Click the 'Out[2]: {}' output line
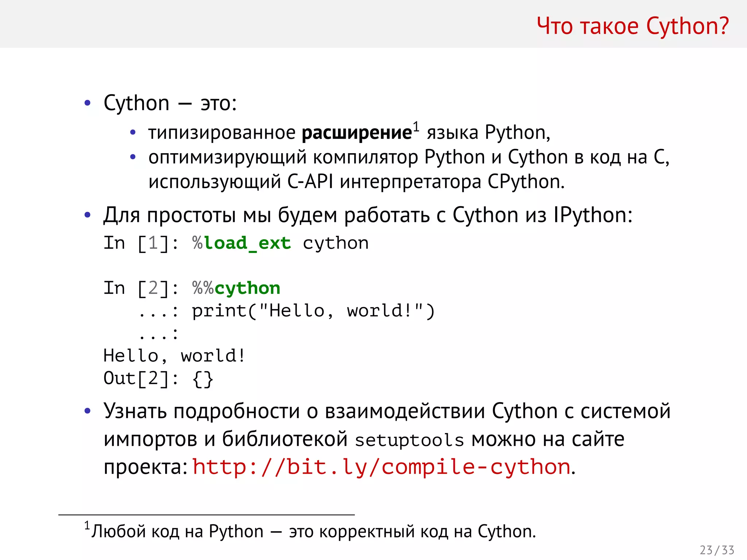This screenshot has height=560, width=747. 158,379
